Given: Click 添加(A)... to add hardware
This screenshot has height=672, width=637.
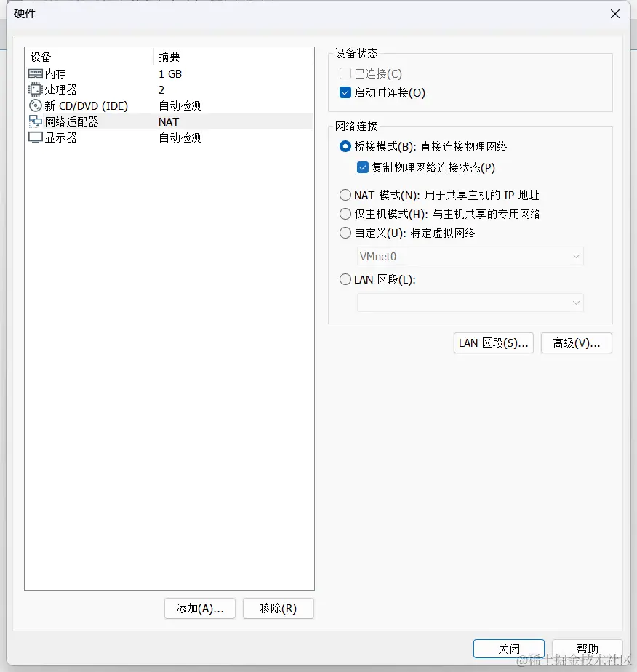Looking at the screenshot, I should 200,609.
